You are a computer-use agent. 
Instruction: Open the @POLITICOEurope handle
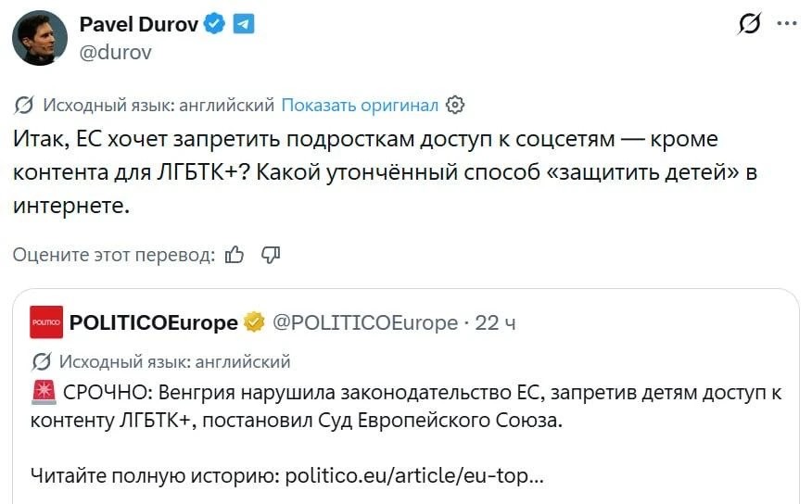(364, 322)
